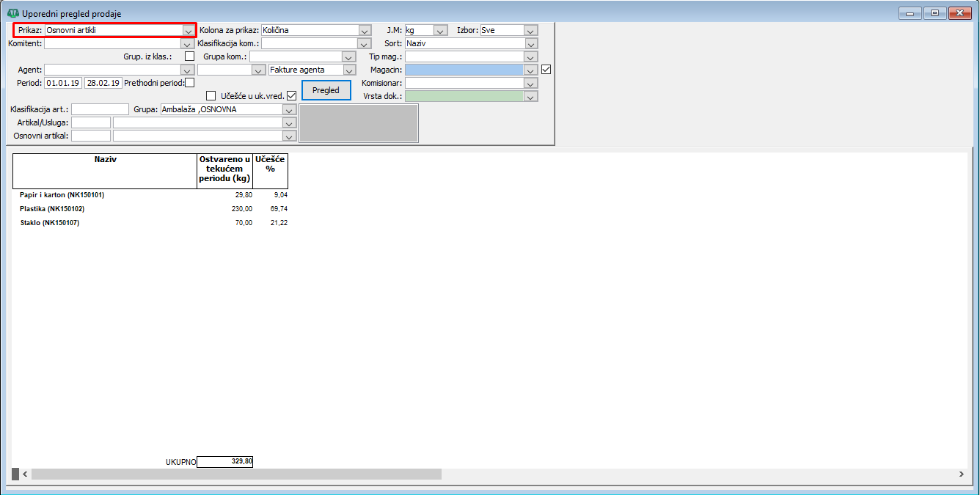Expand the Izbor dropdown showing Sve

pos(531,31)
